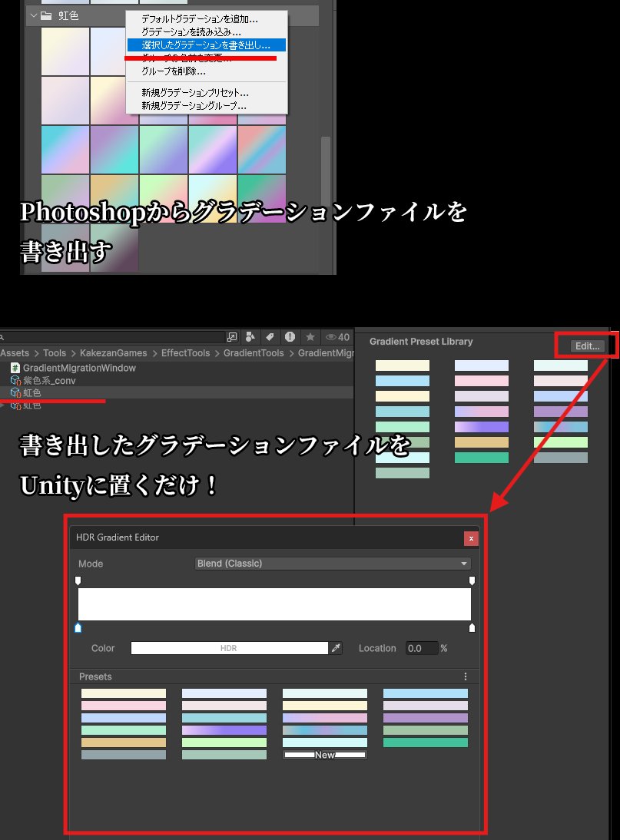Image resolution: width=620 pixels, height=840 pixels.
Task: Select the top-right alpha key marker
Action: point(472,580)
